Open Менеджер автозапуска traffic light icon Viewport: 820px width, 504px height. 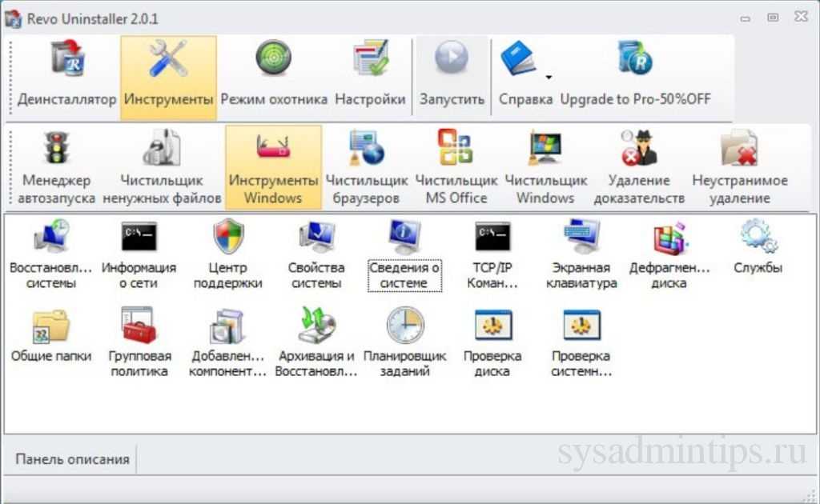tap(56, 149)
